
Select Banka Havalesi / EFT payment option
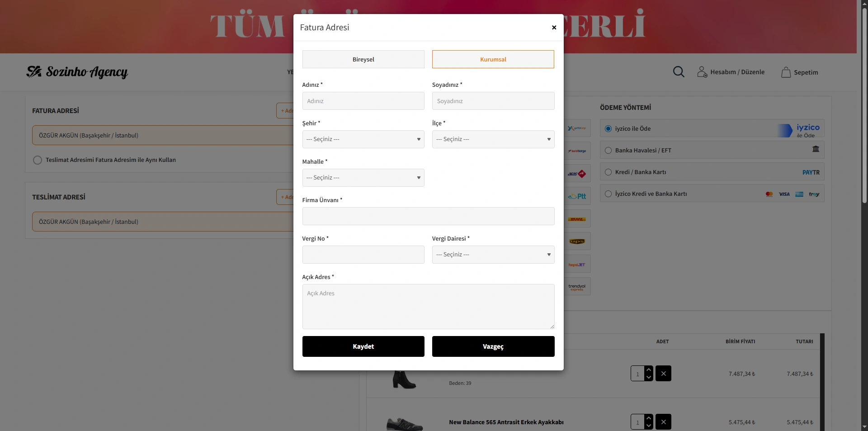click(609, 151)
